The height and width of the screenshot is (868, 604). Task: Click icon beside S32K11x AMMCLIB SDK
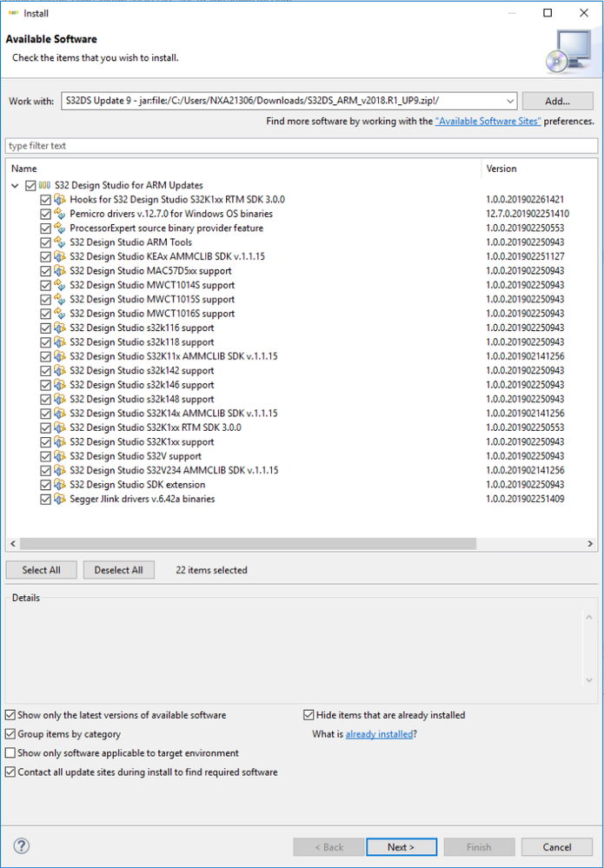click(x=60, y=356)
